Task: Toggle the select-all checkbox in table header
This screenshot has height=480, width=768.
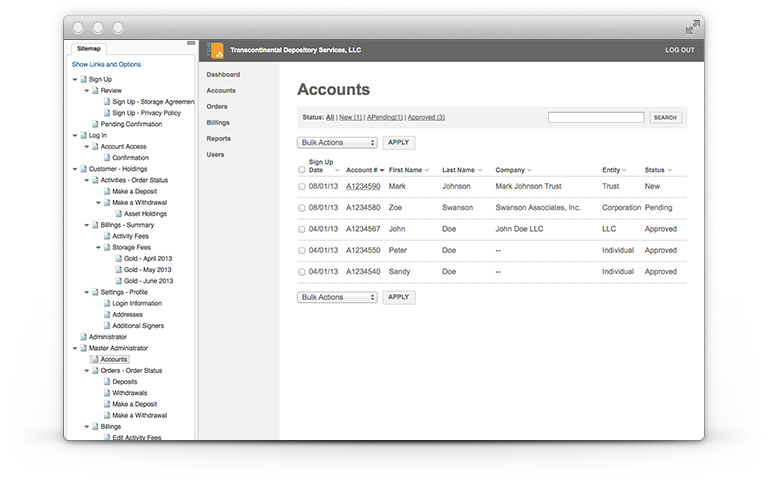Action: click(302, 170)
